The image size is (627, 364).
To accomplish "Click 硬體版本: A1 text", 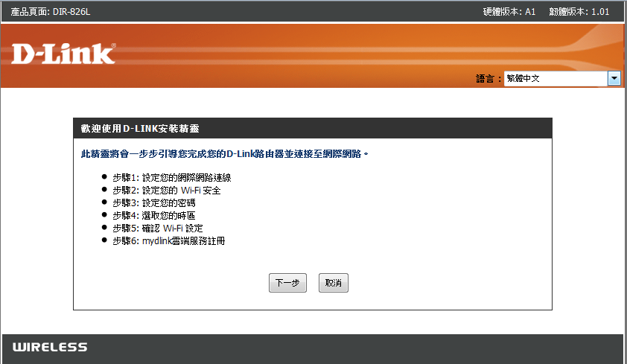I will (x=509, y=12).
